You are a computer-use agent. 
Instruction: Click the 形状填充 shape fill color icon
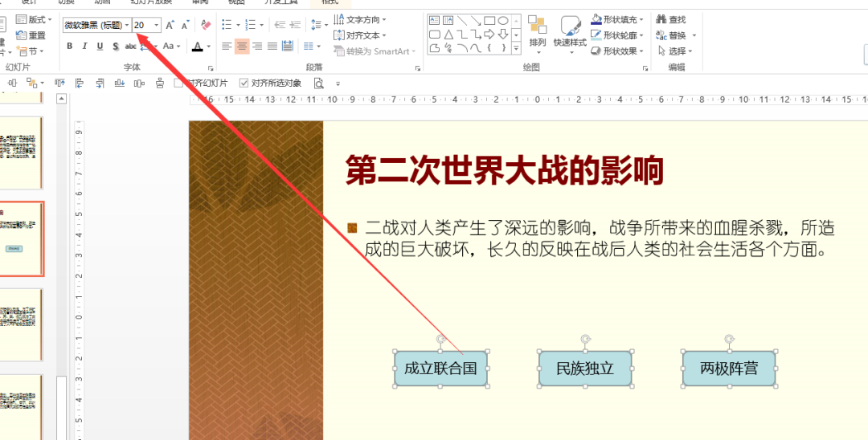tap(596, 20)
